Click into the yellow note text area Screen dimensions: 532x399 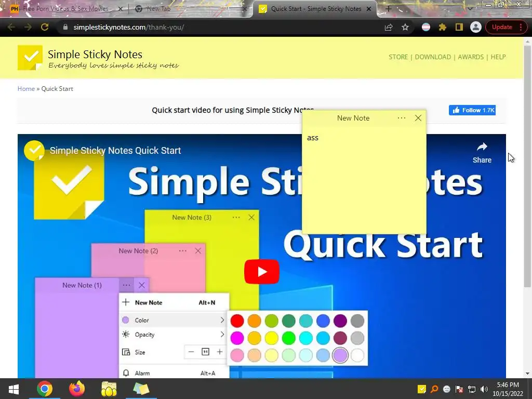(364, 180)
